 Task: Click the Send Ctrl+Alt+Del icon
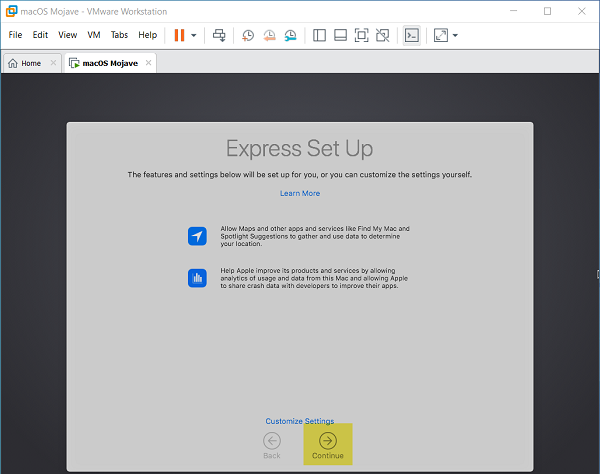coord(220,35)
